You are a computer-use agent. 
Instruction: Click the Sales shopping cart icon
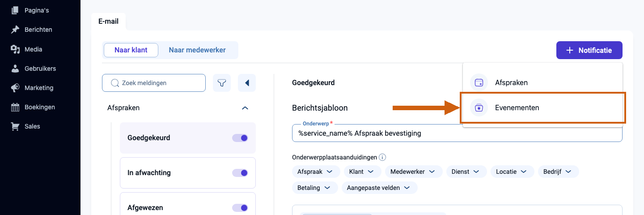15,126
